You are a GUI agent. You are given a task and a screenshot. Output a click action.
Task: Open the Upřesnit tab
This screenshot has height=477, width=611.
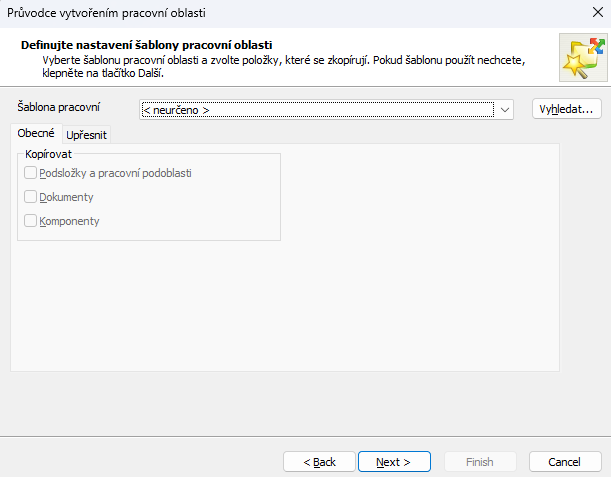(x=86, y=135)
